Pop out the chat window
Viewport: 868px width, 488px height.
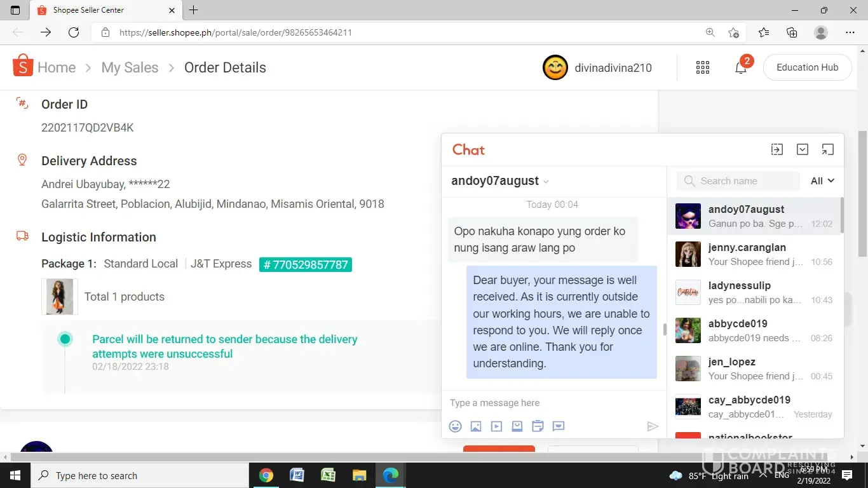click(827, 149)
